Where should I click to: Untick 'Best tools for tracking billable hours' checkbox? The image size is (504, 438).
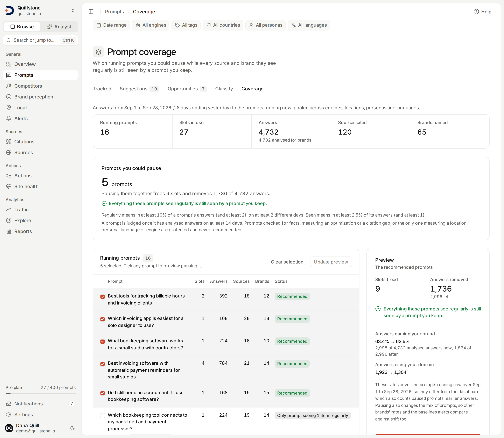pyautogui.click(x=103, y=297)
